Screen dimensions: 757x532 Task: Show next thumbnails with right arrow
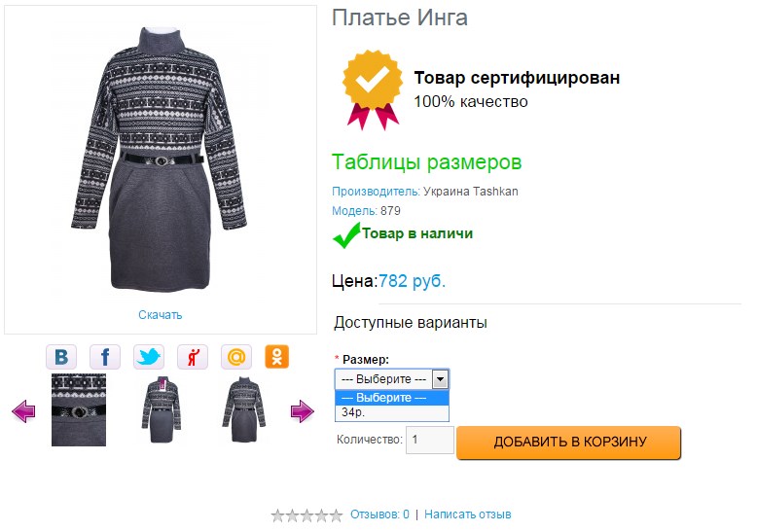coord(303,411)
